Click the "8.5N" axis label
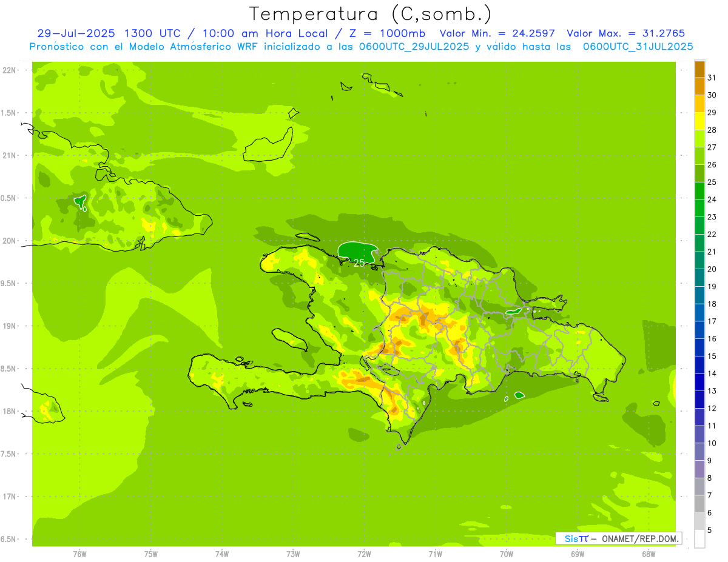Image resolution: width=728 pixels, height=562 pixels. pos(8,369)
